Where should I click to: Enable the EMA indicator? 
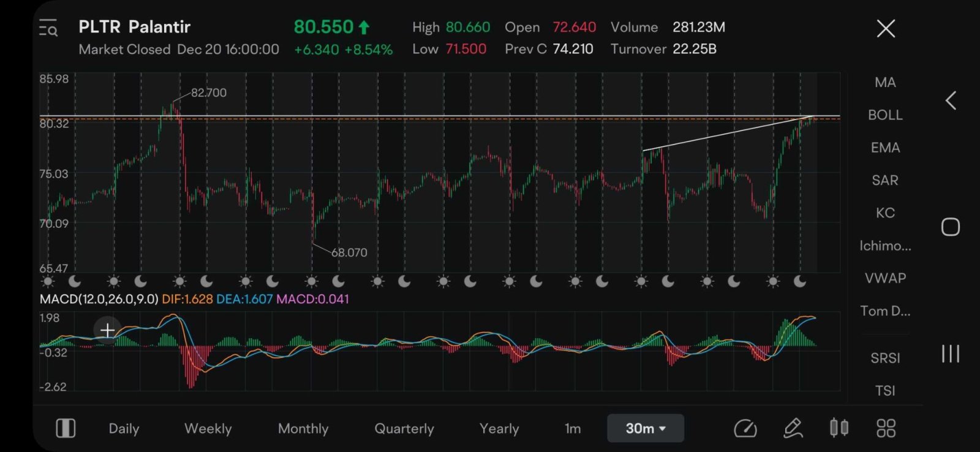click(885, 148)
